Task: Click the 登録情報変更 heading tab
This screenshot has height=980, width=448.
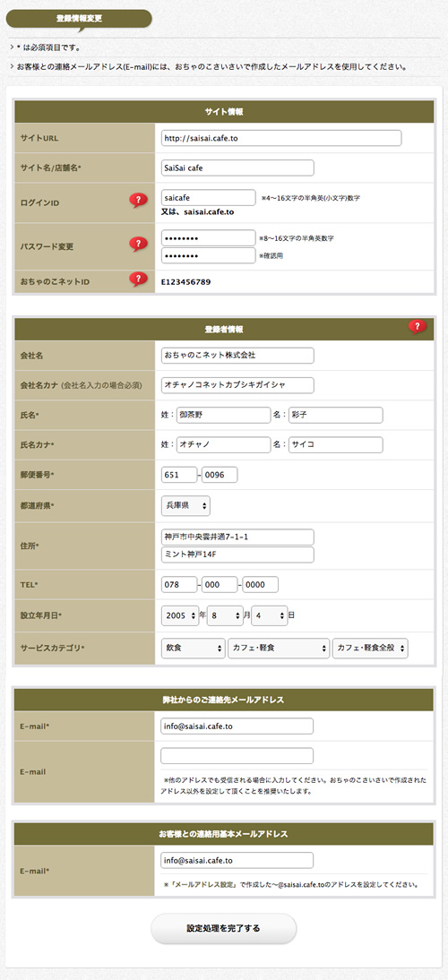Action: click(x=79, y=18)
